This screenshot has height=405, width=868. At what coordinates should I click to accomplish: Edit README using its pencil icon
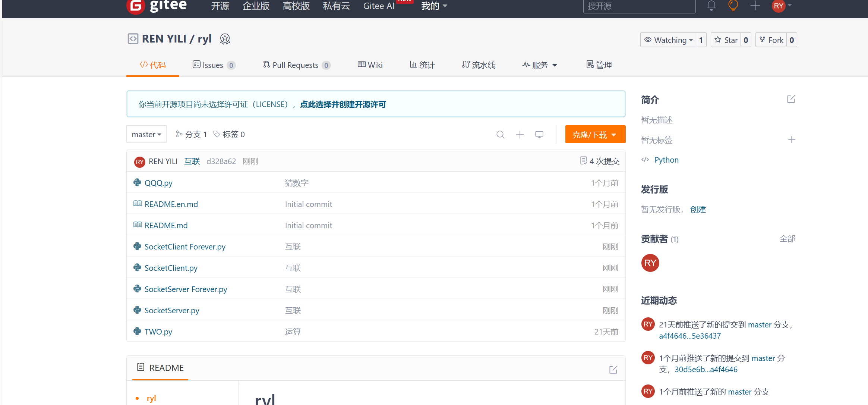point(613,370)
